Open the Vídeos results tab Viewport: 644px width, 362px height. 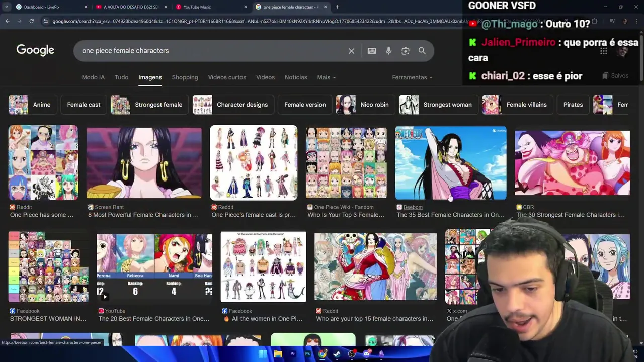pyautogui.click(x=265, y=77)
